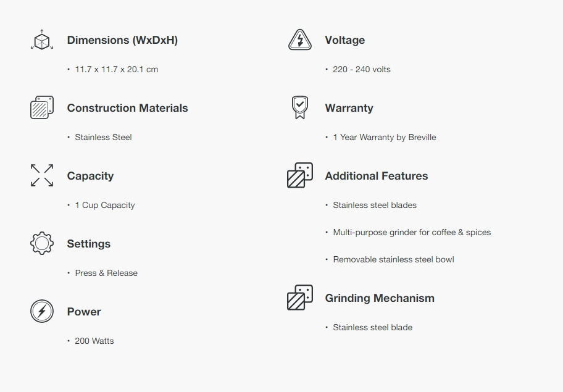This screenshot has width=563, height=392.
Task: Click the Power lightning bolt circle icon
Action: click(42, 311)
